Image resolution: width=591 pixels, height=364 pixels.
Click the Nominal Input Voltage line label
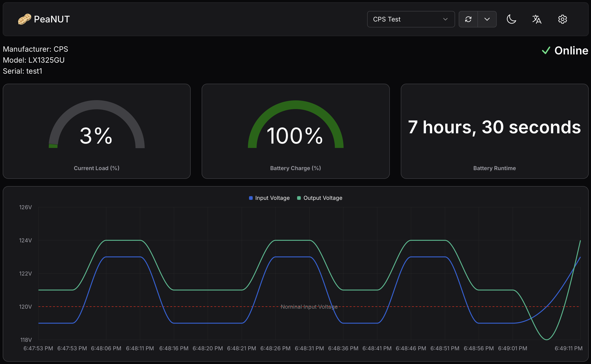[309, 307]
